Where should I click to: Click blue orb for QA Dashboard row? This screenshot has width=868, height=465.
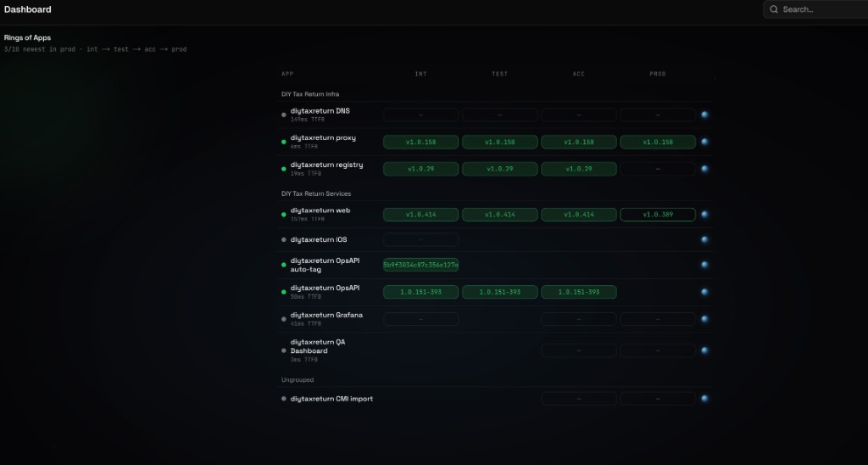coord(704,350)
